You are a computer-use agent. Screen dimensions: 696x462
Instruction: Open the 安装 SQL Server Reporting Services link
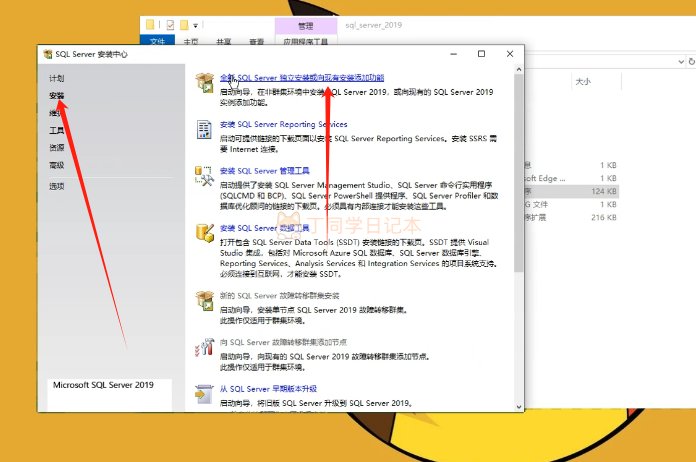[x=283, y=125]
